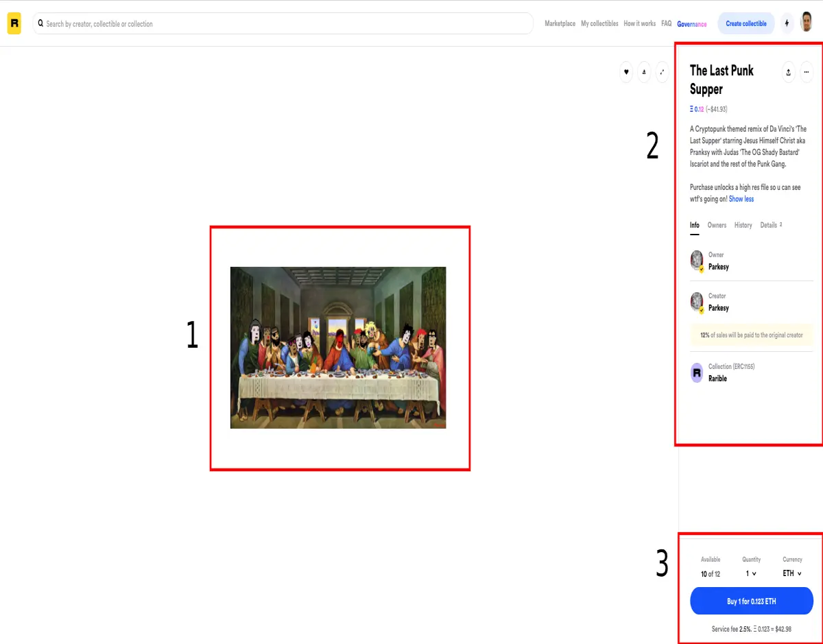823x644 pixels.
Task: Open the three-dot more options menu
Action: [x=807, y=71]
